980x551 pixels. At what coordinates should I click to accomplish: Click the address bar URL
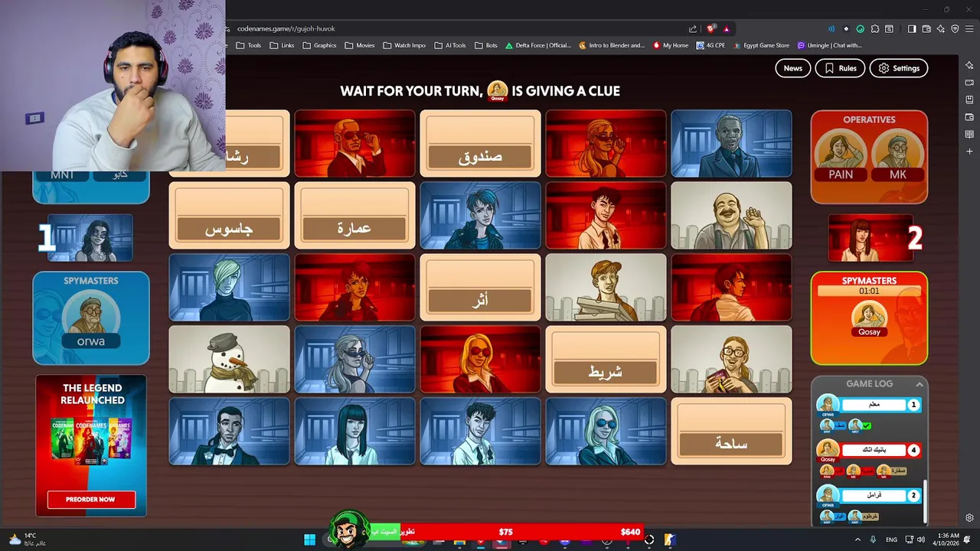(x=286, y=28)
